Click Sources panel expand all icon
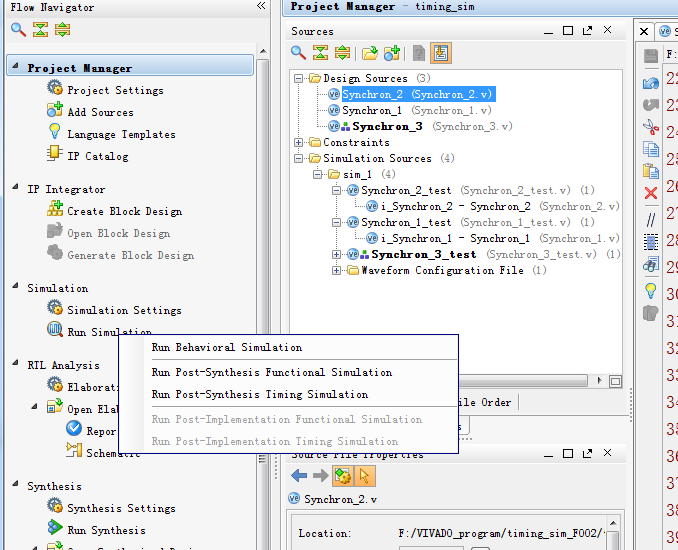The image size is (678, 550). point(342,53)
